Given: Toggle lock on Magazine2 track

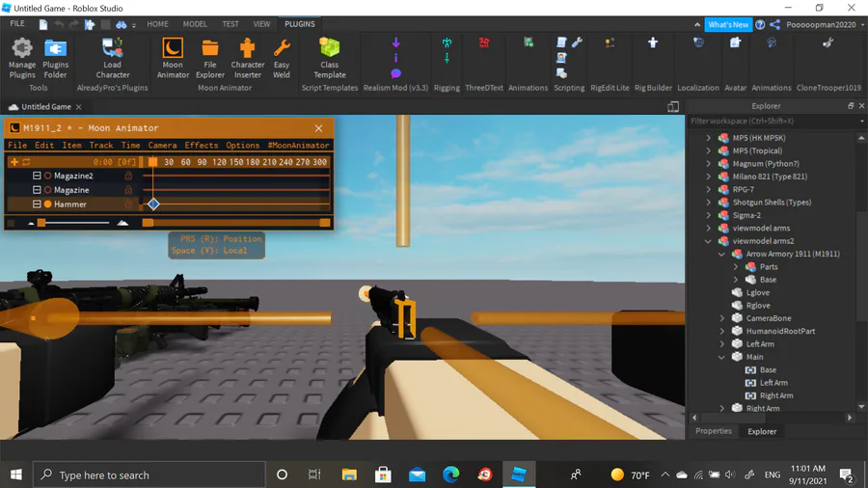Looking at the screenshot, I should [x=128, y=176].
